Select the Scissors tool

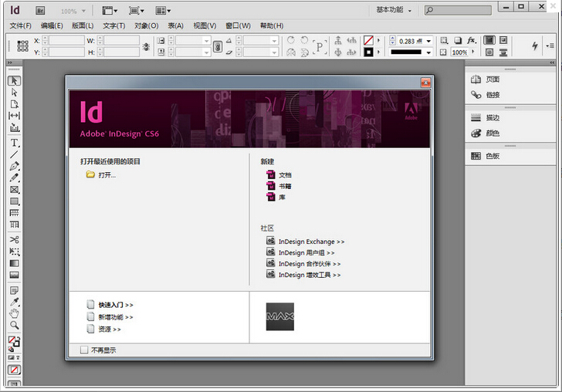point(15,240)
